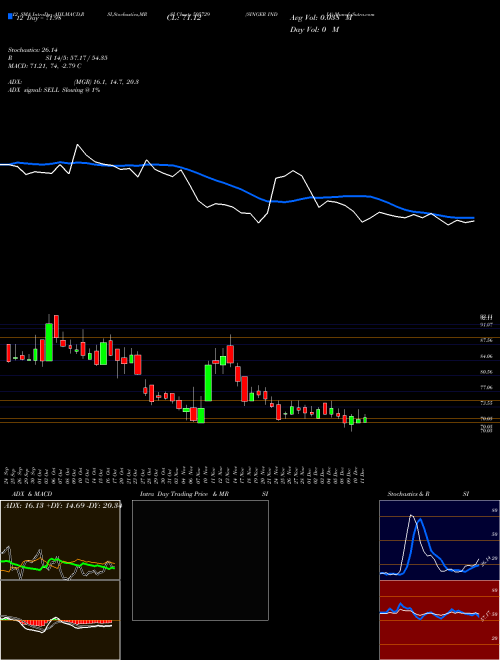500x660 pixels.
Task: Click the red RSI chart panel
Action: pyautogui.click(x=439, y=620)
